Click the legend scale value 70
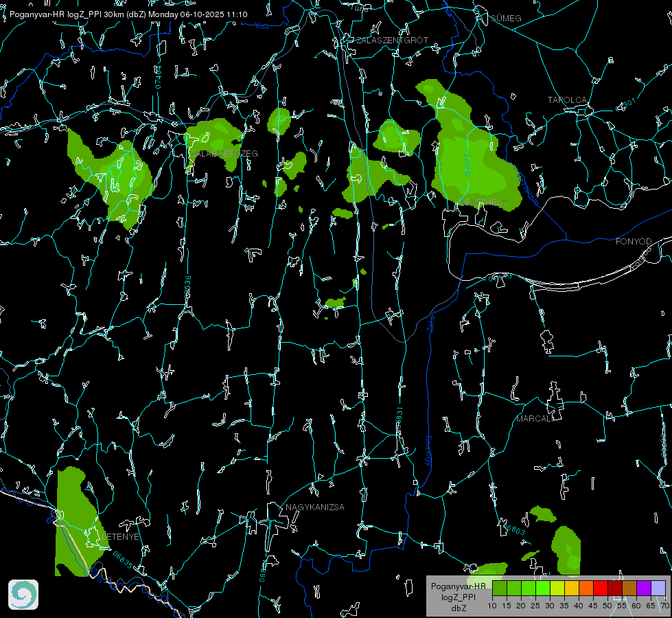672x618 pixels. 664,606
